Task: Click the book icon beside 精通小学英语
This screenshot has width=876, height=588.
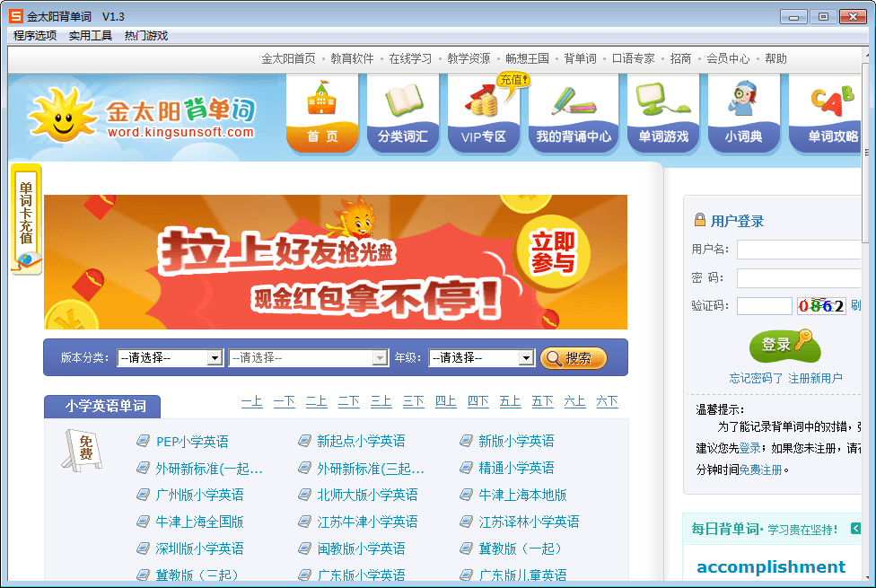Action: [x=466, y=468]
